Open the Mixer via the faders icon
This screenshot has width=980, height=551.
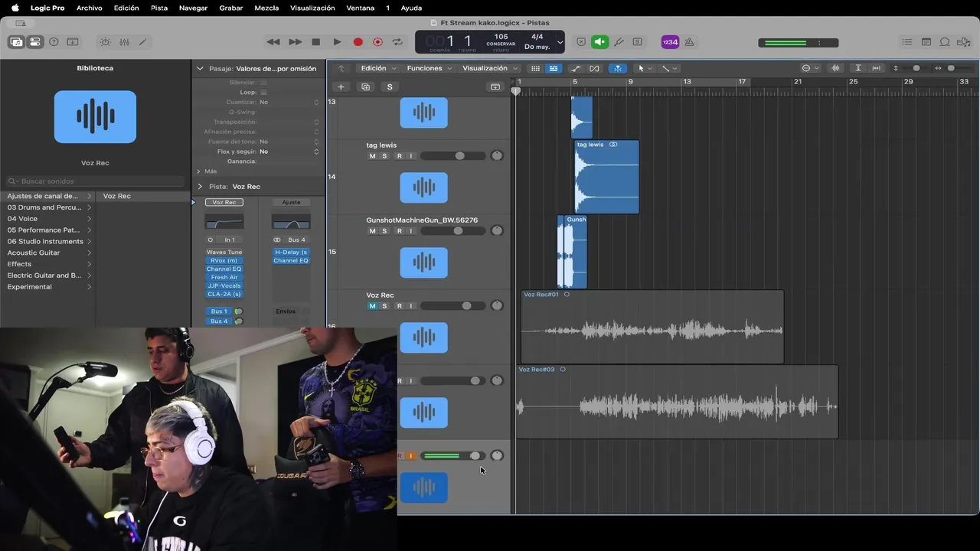pos(124,42)
